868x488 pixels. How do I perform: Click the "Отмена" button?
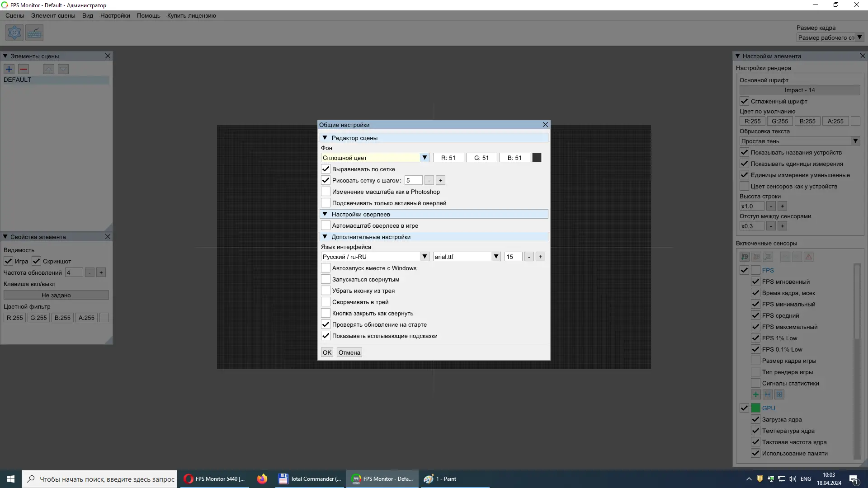point(349,352)
